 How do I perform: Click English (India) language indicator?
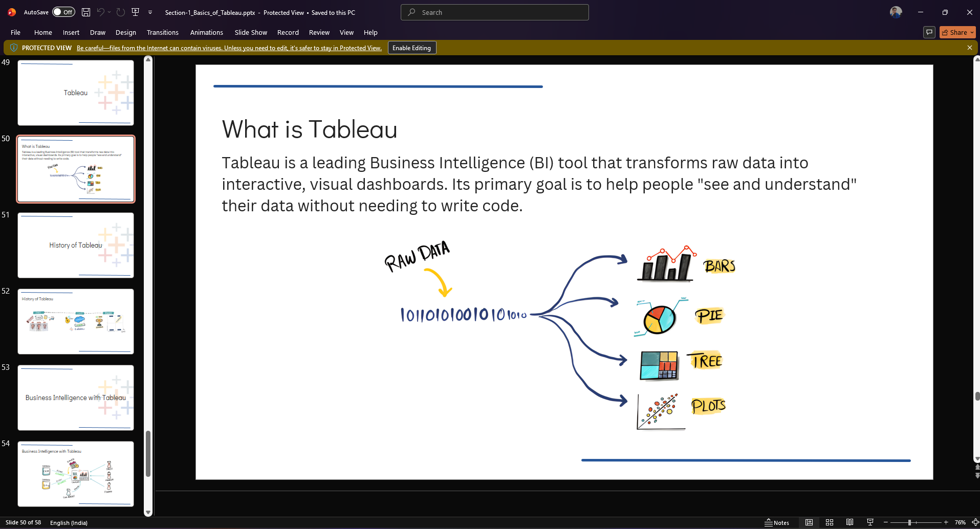point(69,522)
